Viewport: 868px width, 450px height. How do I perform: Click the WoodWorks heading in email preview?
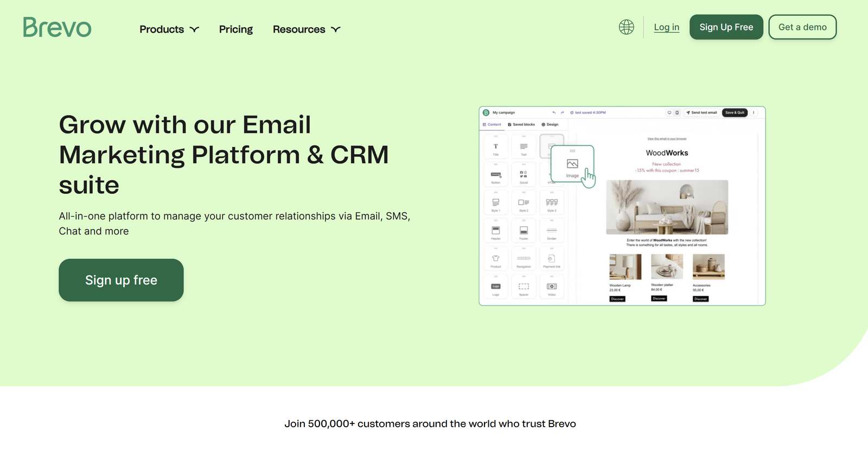667,153
